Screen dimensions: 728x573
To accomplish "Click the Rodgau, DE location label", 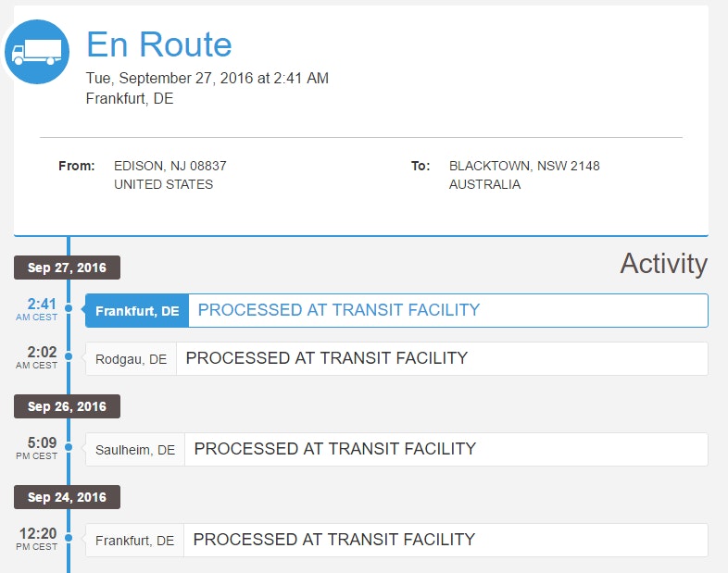I will point(132,359).
